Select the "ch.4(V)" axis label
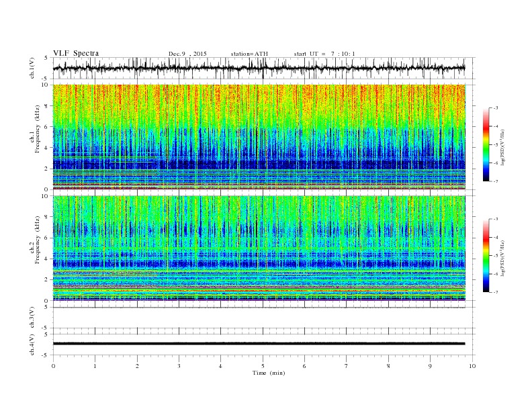Image resolution: width=532 pixels, height=411 pixels. tap(32, 345)
